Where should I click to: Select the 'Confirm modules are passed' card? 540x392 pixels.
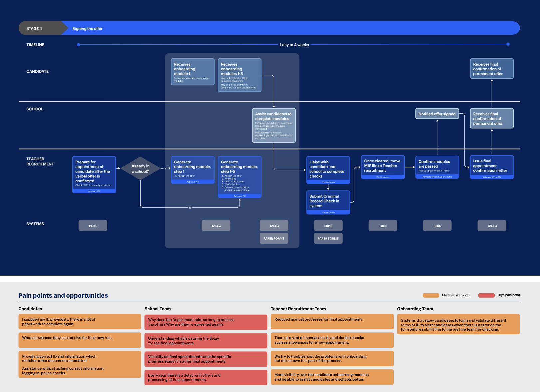click(x=437, y=167)
